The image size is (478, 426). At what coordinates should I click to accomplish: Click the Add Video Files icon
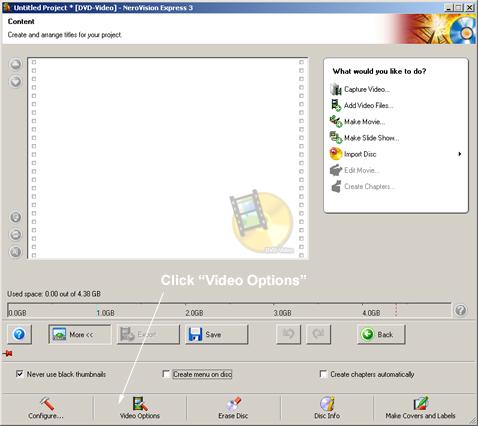tap(336, 105)
